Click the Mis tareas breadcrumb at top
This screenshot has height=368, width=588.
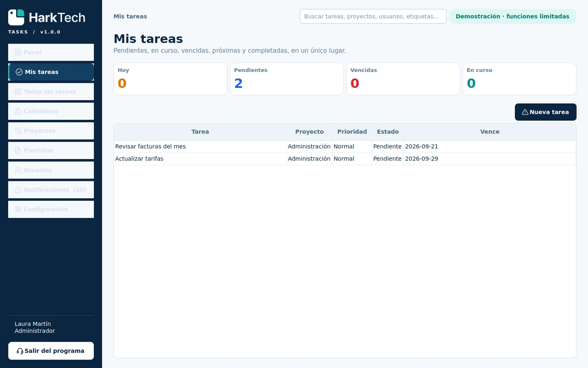coord(130,16)
